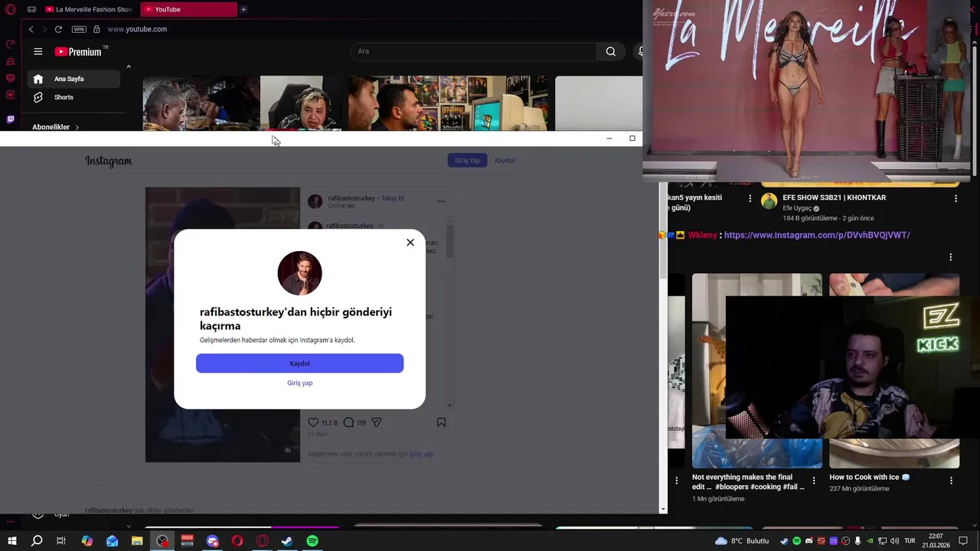This screenshot has width=980, height=551.
Task: Like the Instagram post heart icon
Action: tap(313, 422)
